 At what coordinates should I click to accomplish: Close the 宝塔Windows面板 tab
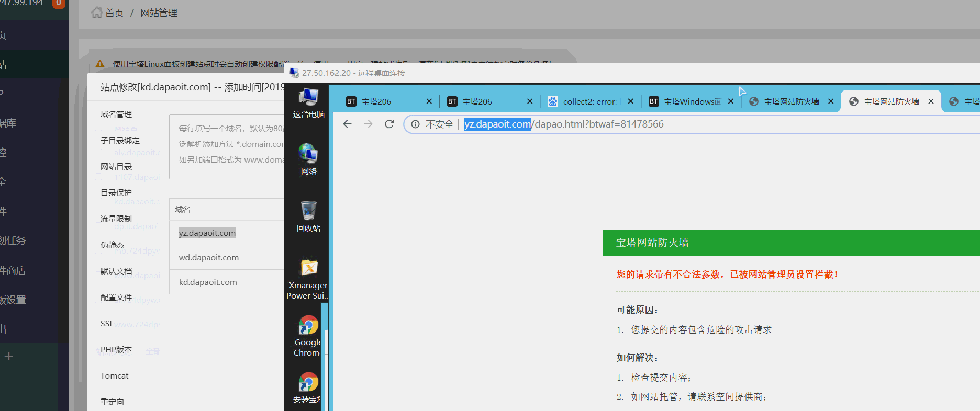pos(731,101)
